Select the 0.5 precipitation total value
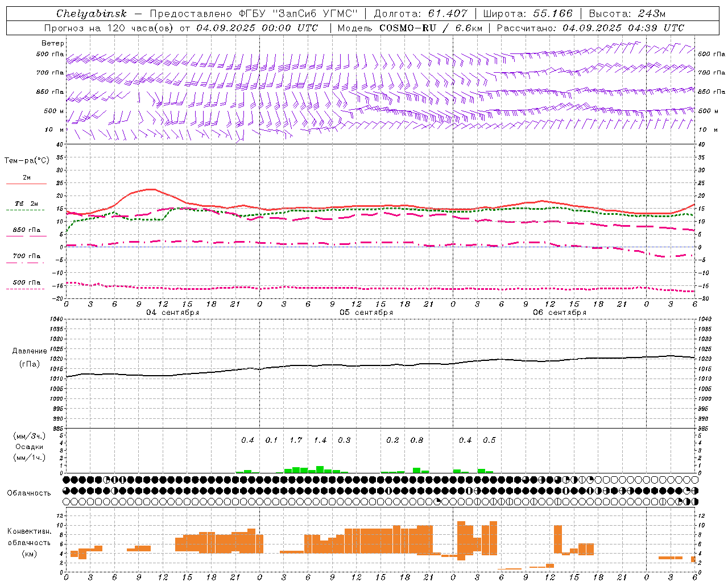The width and height of the screenshot is (728, 582). [489, 440]
